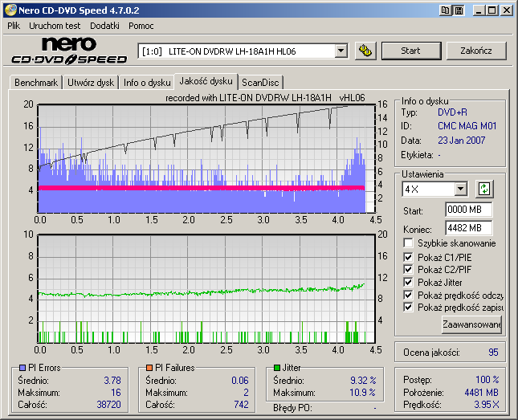The height and width of the screenshot is (420, 518).
Task: Click the PI Errors blue legend square
Action: click(22, 368)
